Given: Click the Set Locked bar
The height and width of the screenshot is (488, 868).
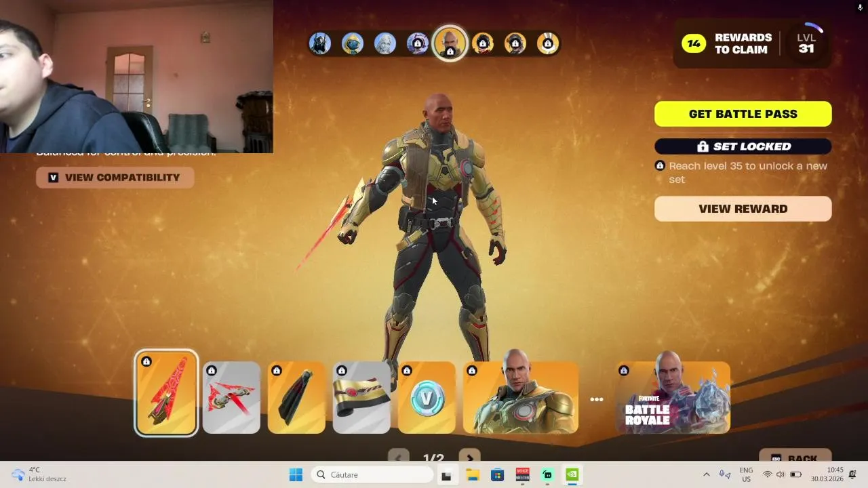Looking at the screenshot, I should (x=743, y=146).
